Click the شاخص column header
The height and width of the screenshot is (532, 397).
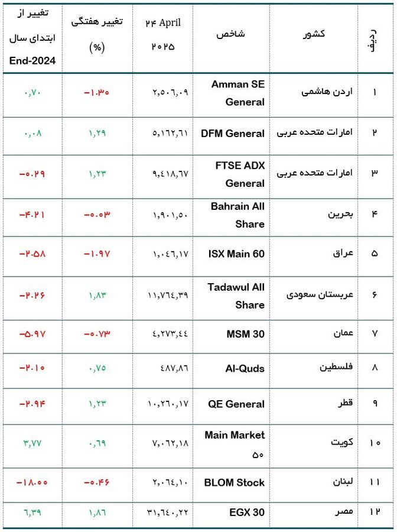point(231,34)
